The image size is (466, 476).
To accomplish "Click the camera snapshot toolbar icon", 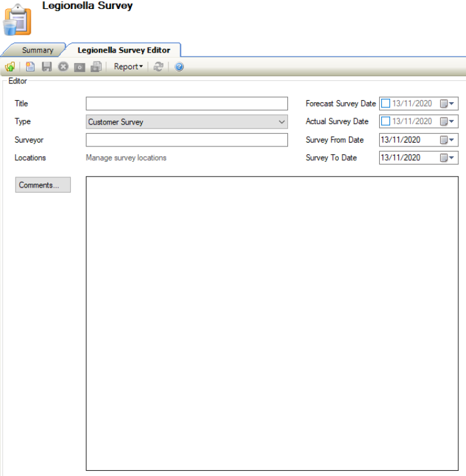I will [80, 67].
